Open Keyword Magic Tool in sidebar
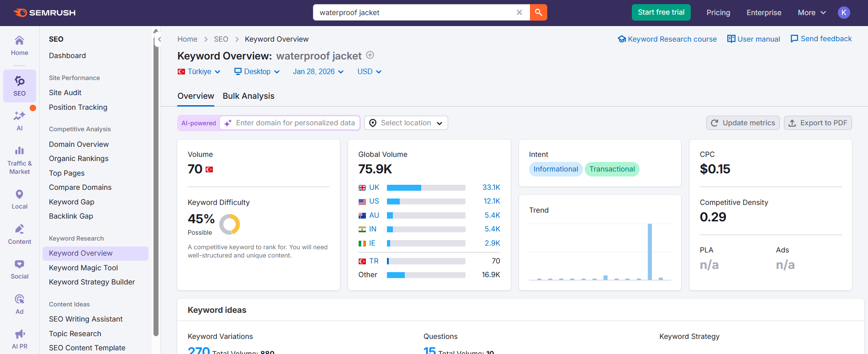 point(83,268)
